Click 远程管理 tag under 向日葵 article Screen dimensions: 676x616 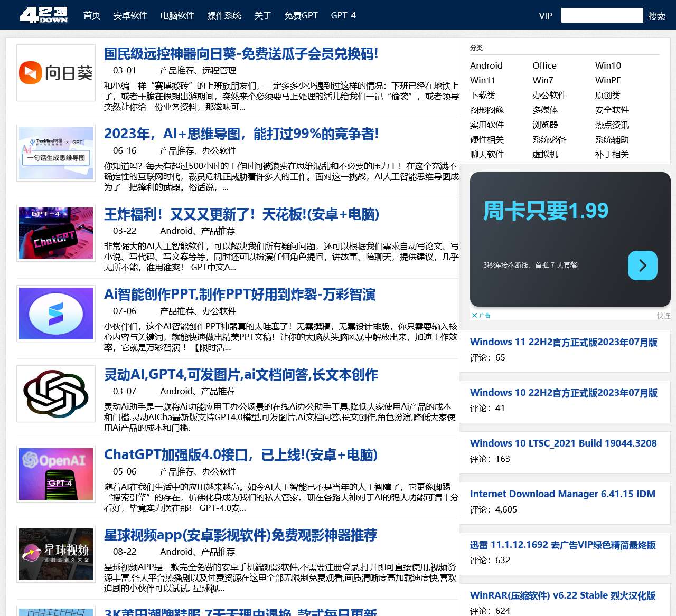(x=219, y=70)
